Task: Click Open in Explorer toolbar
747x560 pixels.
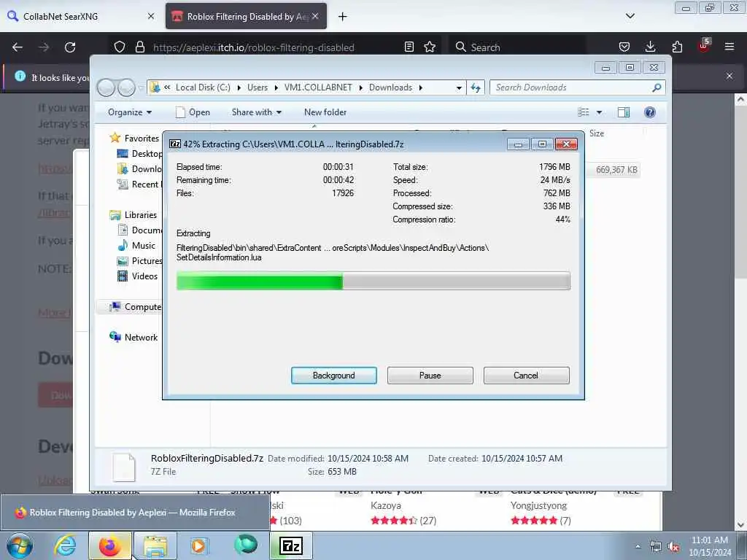Action: click(x=193, y=112)
